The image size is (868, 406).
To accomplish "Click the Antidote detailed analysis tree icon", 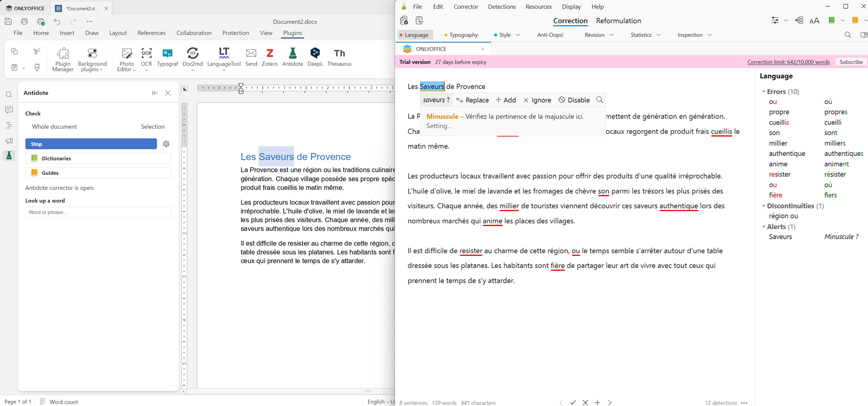I will [799, 20].
